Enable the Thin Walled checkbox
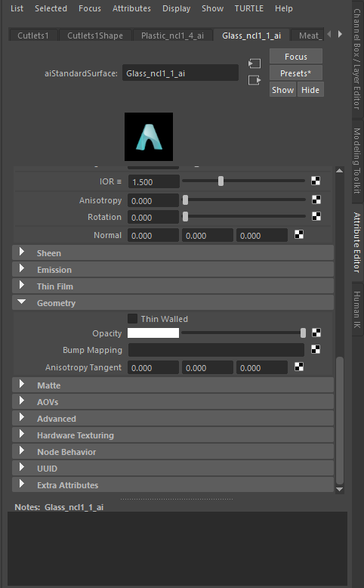The height and width of the screenshot is (588, 364). (132, 319)
